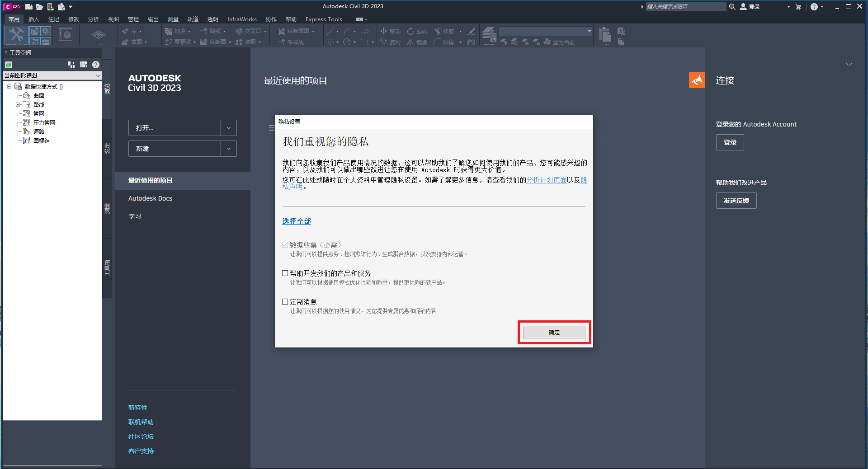Click the 镜像 (Mirror) tool
Image resolution: width=868 pixels, height=469 pixels.
pyautogui.click(x=417, y=42)
